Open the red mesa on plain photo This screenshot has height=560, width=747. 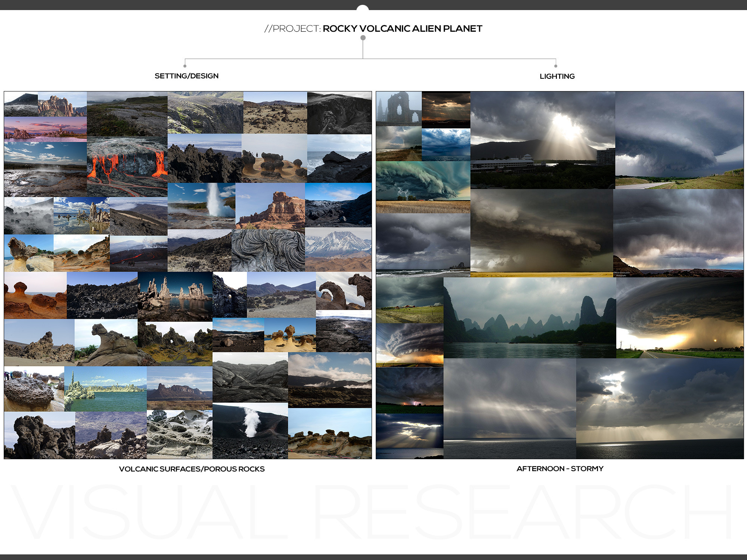180,388
